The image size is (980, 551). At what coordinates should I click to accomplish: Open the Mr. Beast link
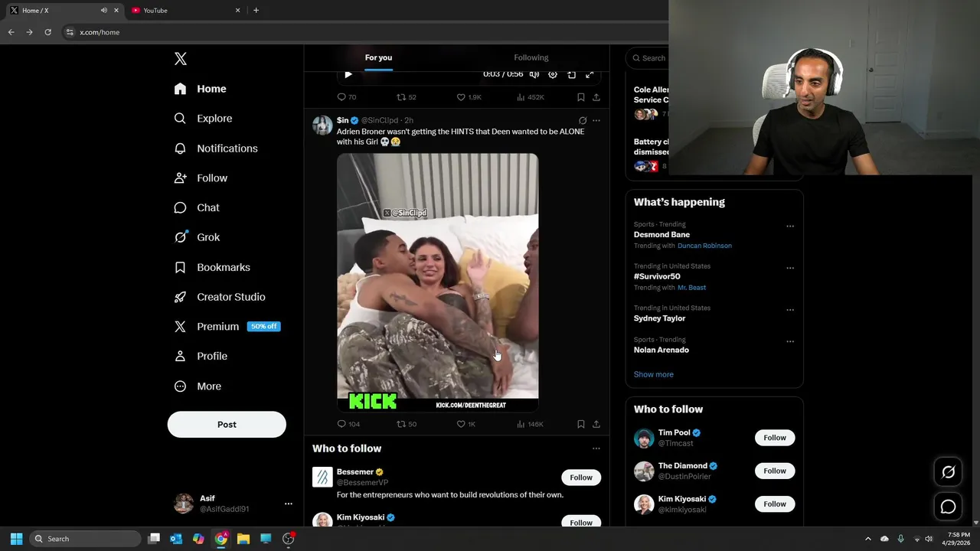(691, 288)
